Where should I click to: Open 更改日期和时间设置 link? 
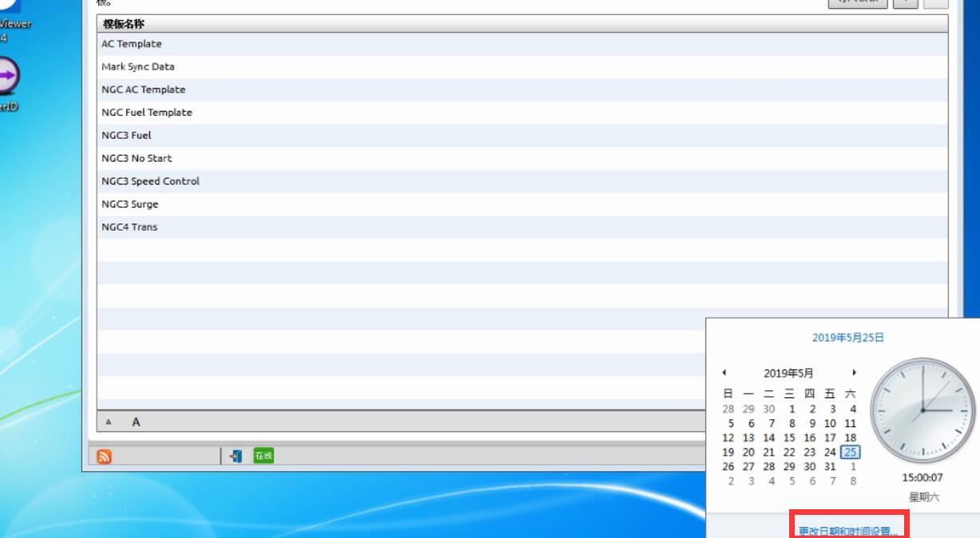[848, 531]
